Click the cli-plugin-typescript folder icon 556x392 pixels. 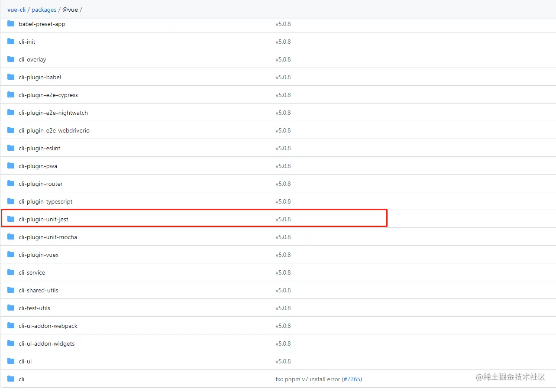(x=11, y=201)
